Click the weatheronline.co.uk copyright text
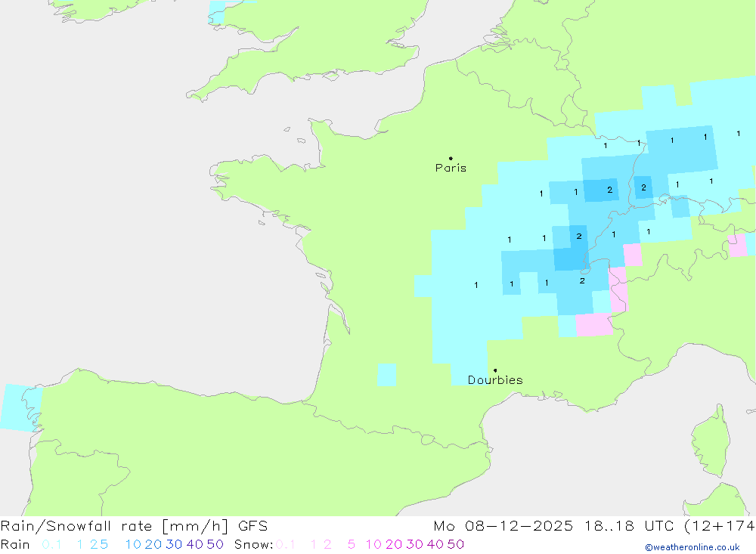Viewport: 756px width, 554px height. (x=692, y=547)
